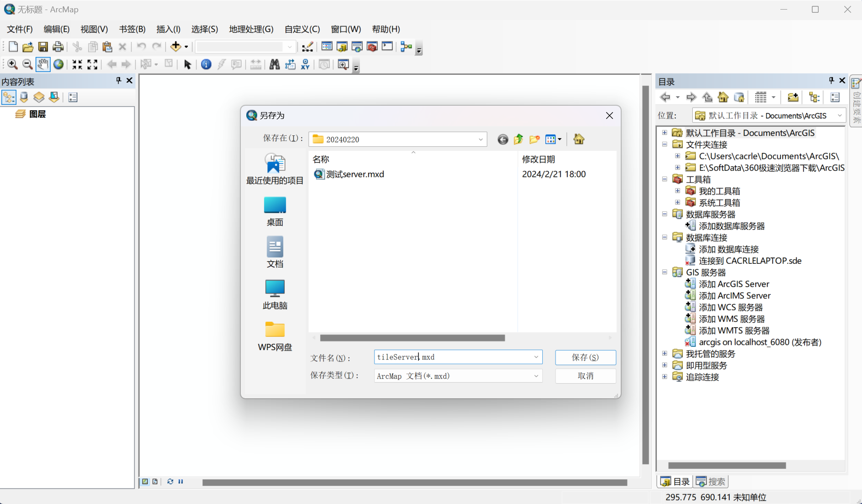Select the Identify info tool
The image size is (862, 504).
(206, 64)
